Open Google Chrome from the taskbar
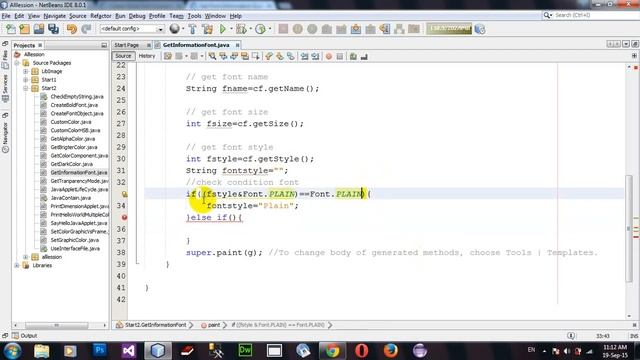This screenshot has height=360, width=640. [332, 351]
